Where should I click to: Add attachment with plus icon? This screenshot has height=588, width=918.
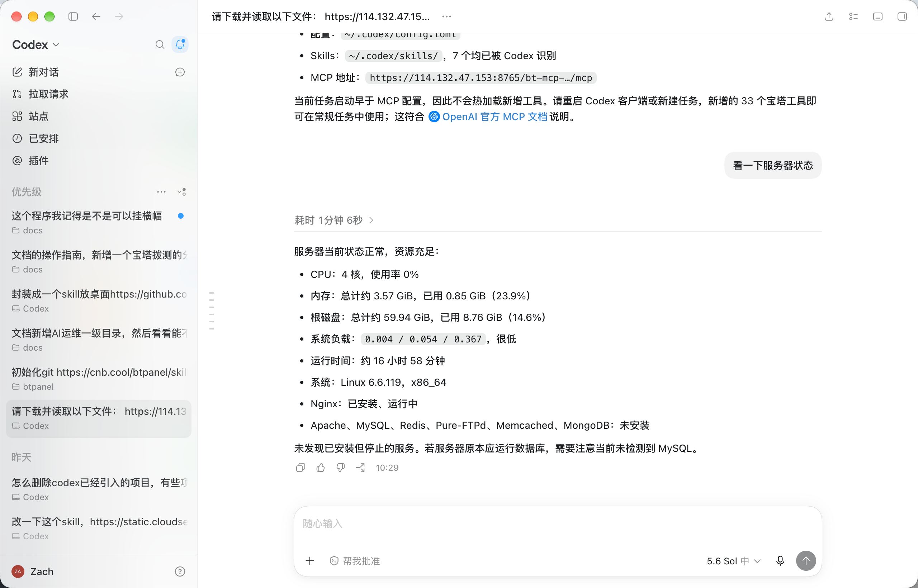tap(310, 560)
